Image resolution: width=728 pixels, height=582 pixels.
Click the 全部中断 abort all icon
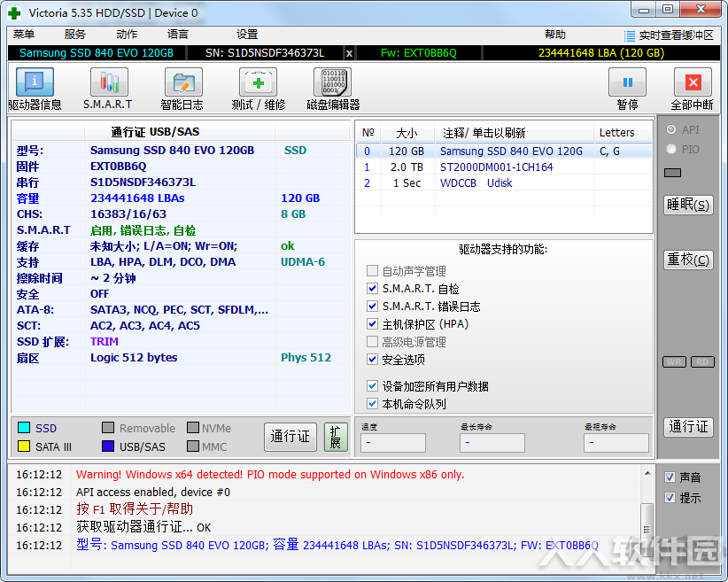(693, 82)
